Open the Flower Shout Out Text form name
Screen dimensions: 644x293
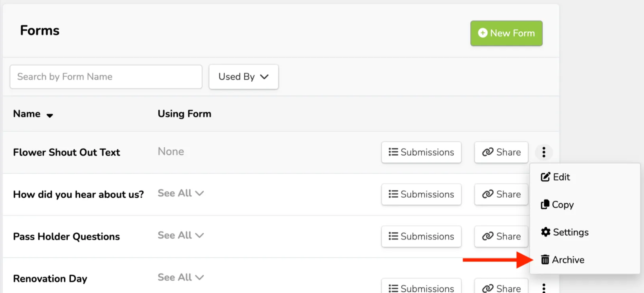point(66,152)
